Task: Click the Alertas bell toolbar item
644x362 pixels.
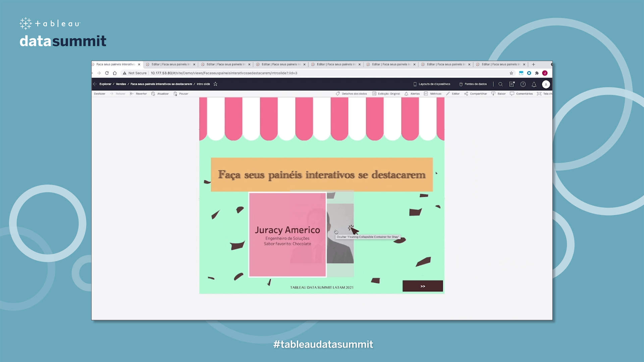Action: click(x=412, y=94)
